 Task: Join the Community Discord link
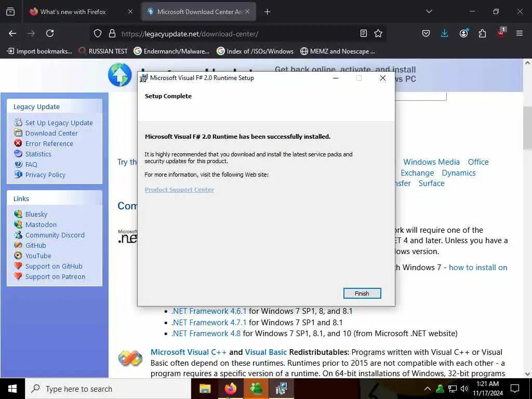tap(55, 235)
